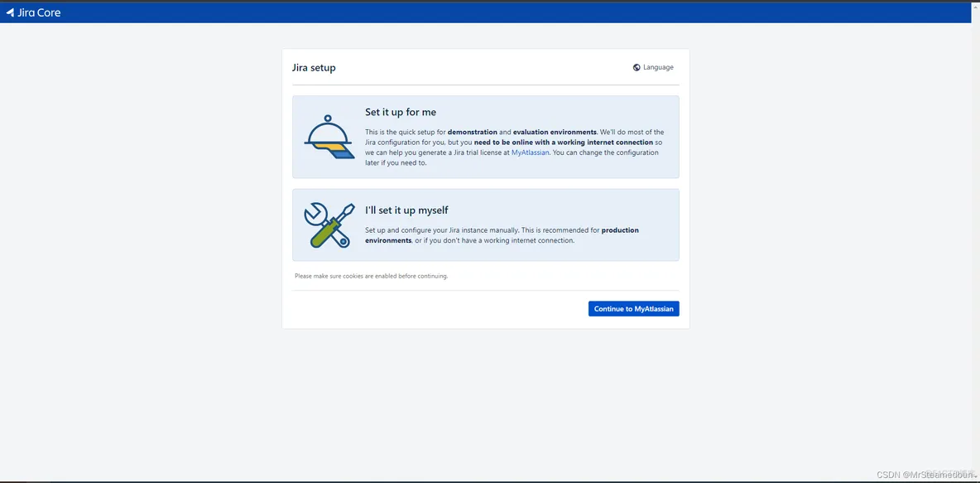The image size is (980, 483).
Task: Click the 'Jira setup' page title
Action: (314, 68)
